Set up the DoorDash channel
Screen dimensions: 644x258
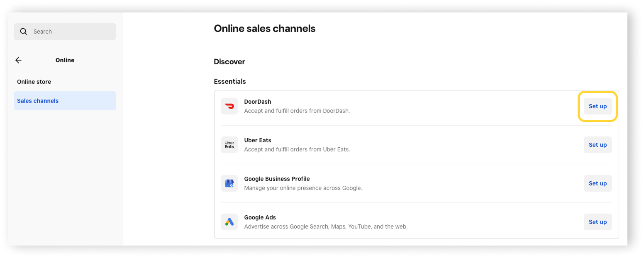598,106
